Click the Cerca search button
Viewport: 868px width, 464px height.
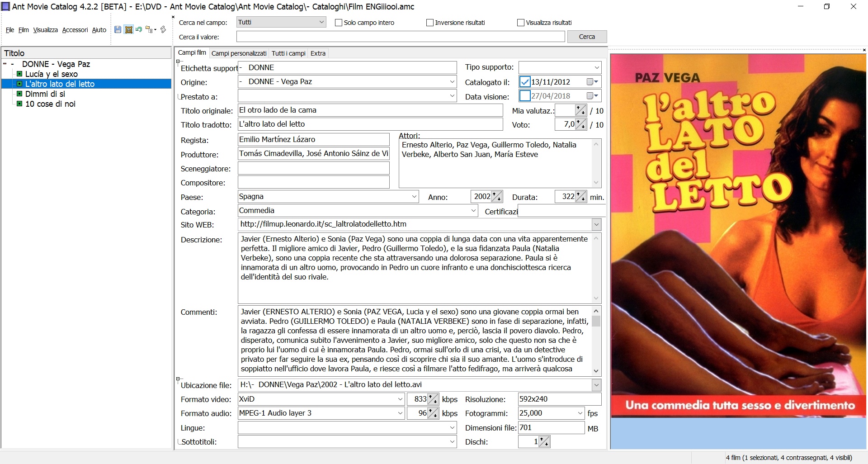tap(587, 37)
